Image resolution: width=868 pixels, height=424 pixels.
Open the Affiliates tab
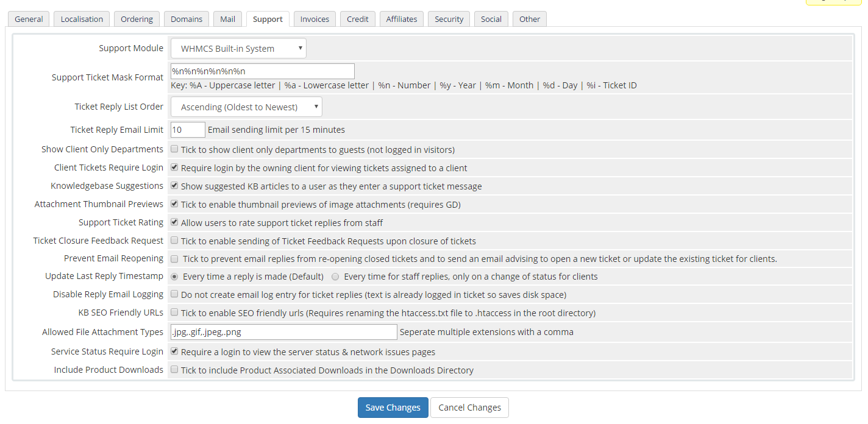402,19
